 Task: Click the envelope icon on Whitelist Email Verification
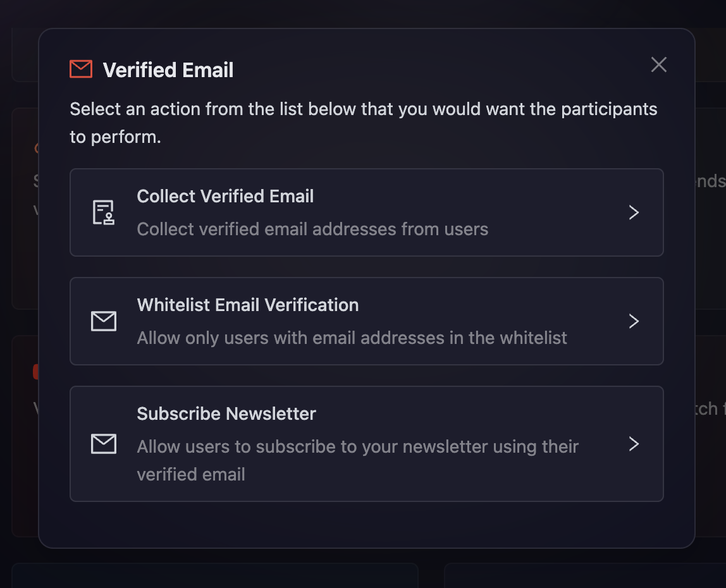pyautogui.click(x=103, y=321)
